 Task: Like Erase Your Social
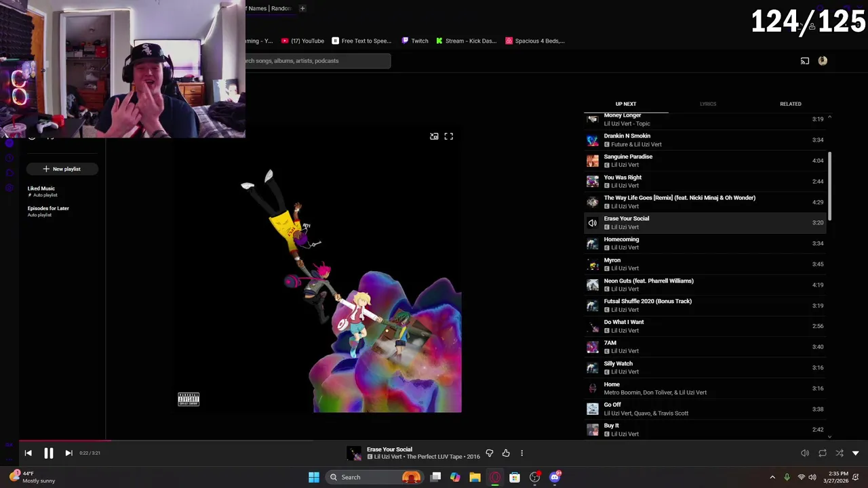click(506, 453)
